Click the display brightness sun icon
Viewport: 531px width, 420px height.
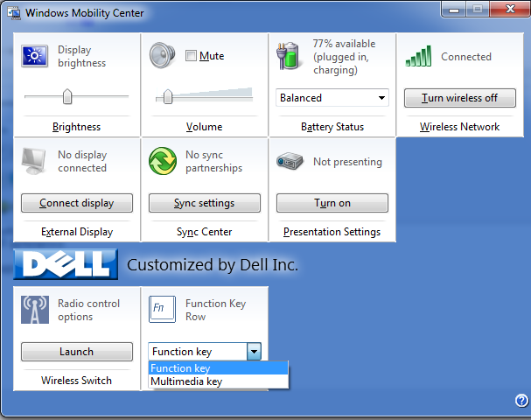(34, 56)
